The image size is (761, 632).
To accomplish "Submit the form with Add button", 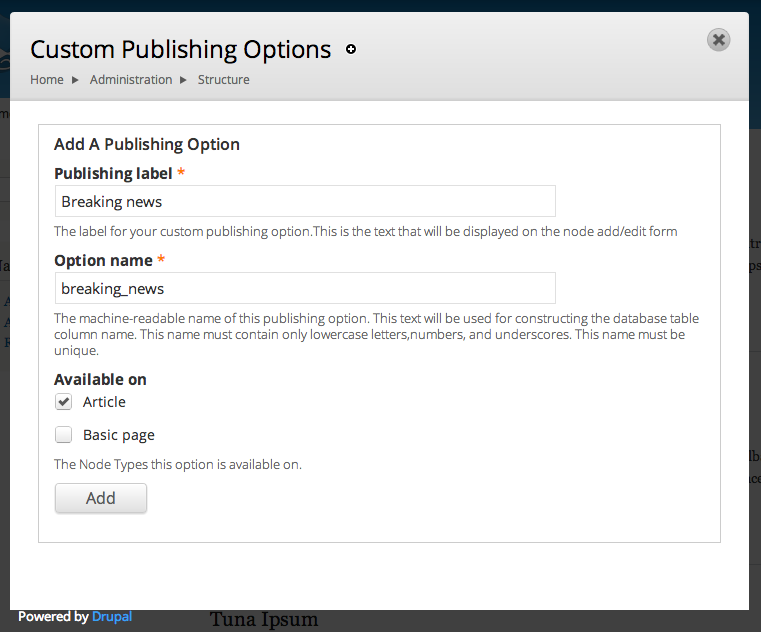I will (100, 498).
